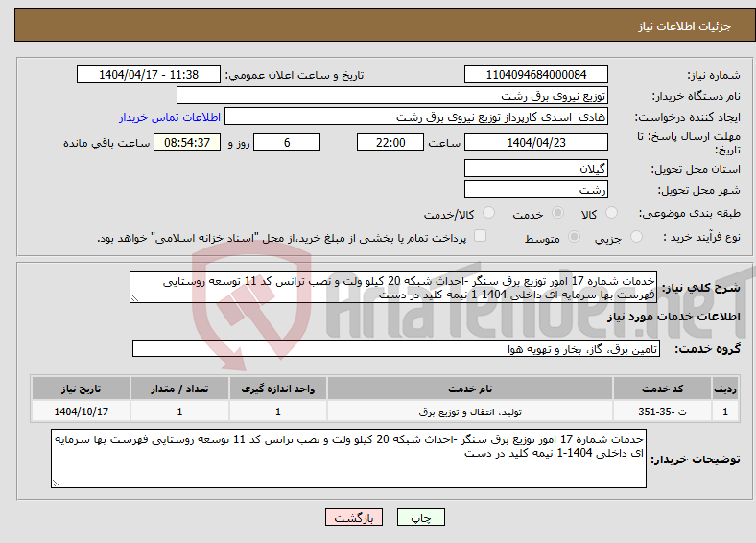Click the نام خدمت column header
The height and width of the screenshot is (543, 756).
(470, 389)
